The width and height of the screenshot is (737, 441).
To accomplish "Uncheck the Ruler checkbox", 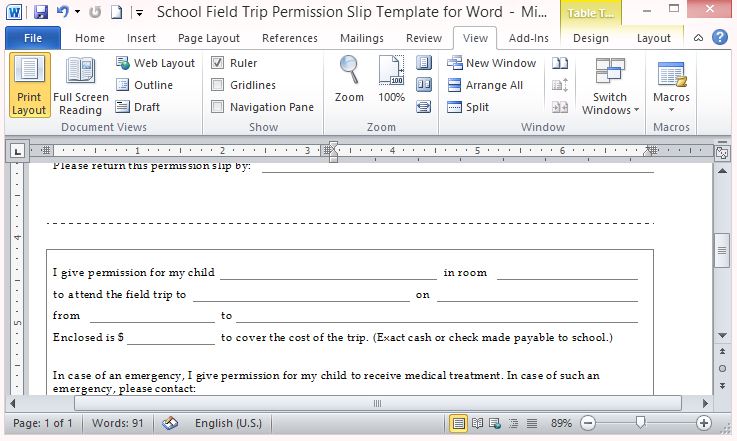I will pos(218,63).
